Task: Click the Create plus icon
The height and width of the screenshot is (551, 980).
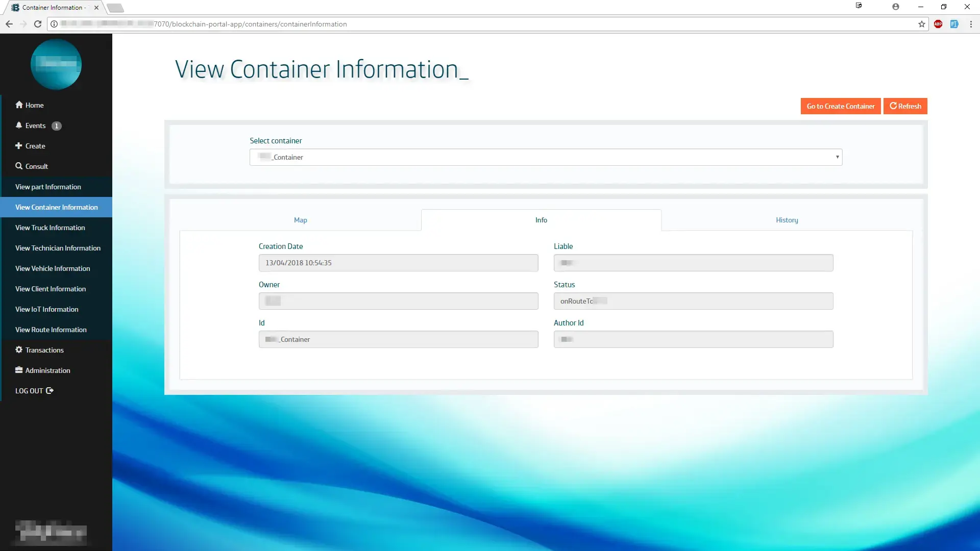Action: tap(19, 146)
